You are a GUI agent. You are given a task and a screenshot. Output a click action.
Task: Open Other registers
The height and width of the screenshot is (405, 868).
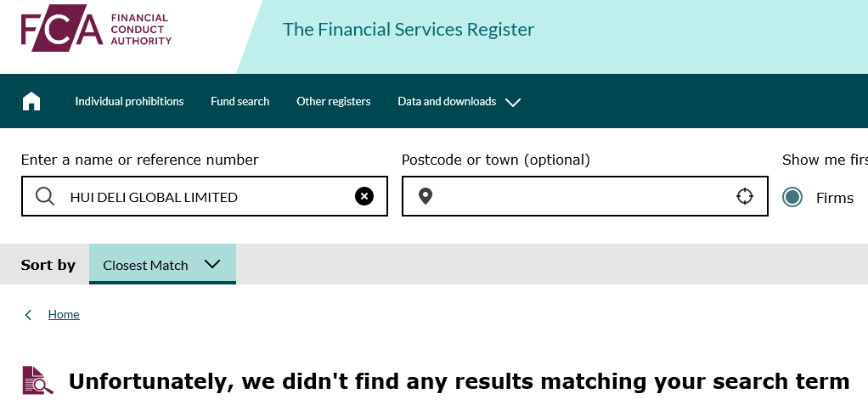pos(333,101)
